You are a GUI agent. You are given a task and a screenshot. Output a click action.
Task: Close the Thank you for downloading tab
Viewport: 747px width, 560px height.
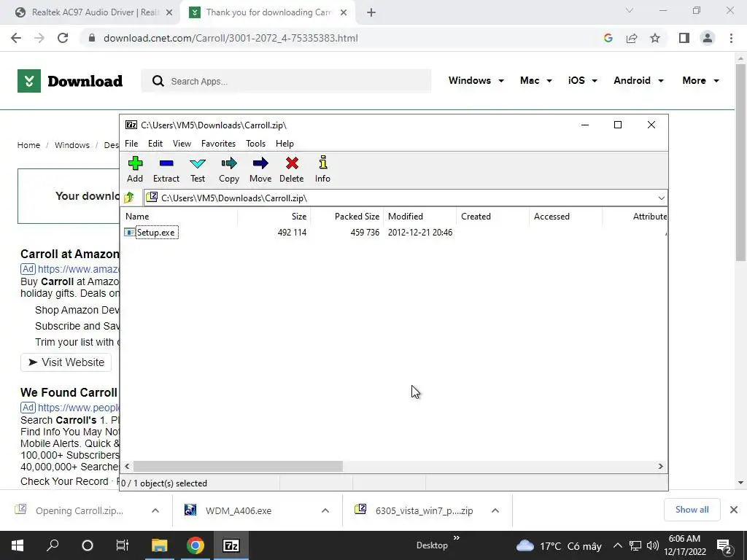pos(344,13)
